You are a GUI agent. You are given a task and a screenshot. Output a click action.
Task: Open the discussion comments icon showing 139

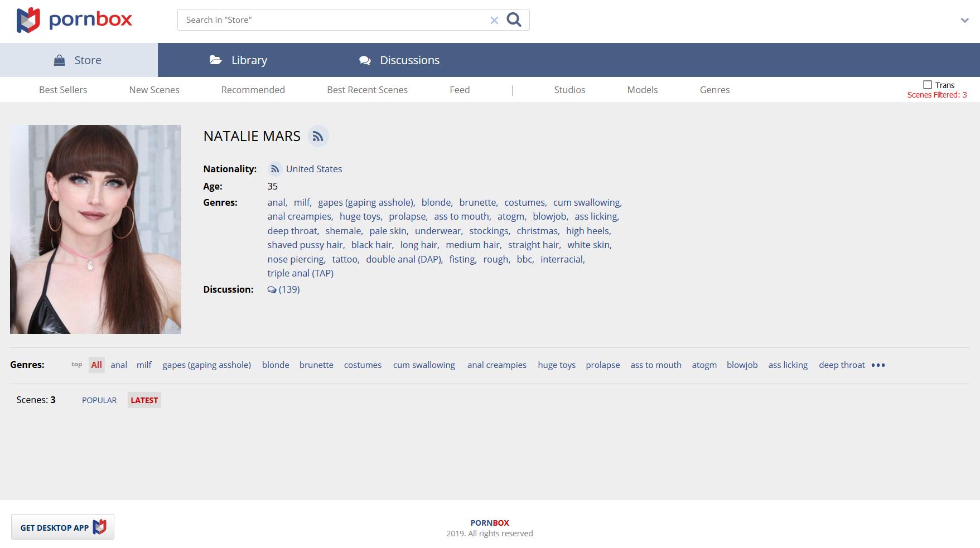272,290
